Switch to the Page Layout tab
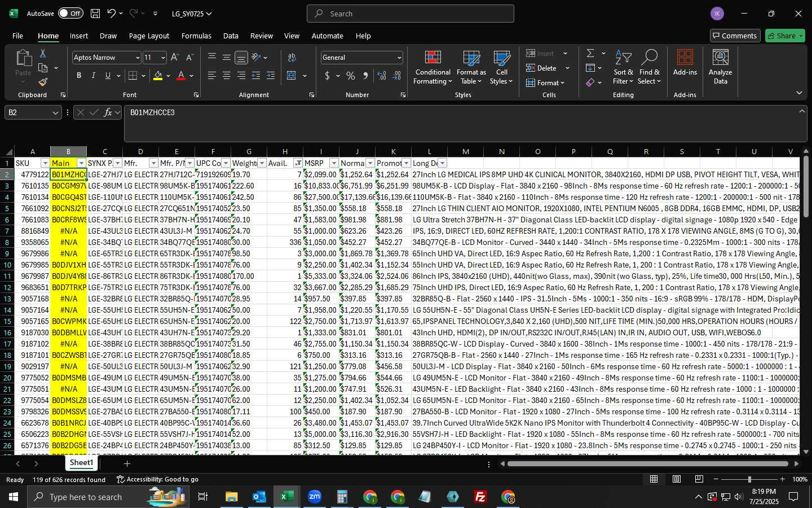 pos(149,36)
